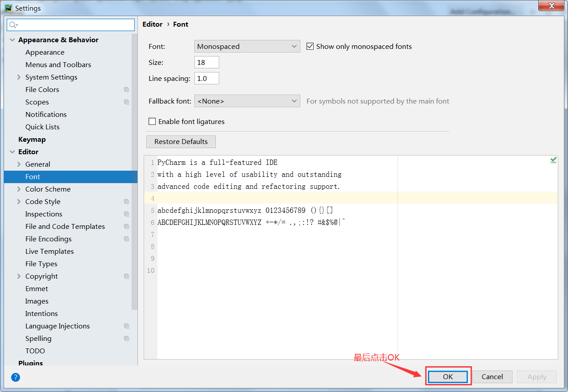Click the project-level icon beside Copyright
This screenshot has width=568, height=392.
point(127,276)
